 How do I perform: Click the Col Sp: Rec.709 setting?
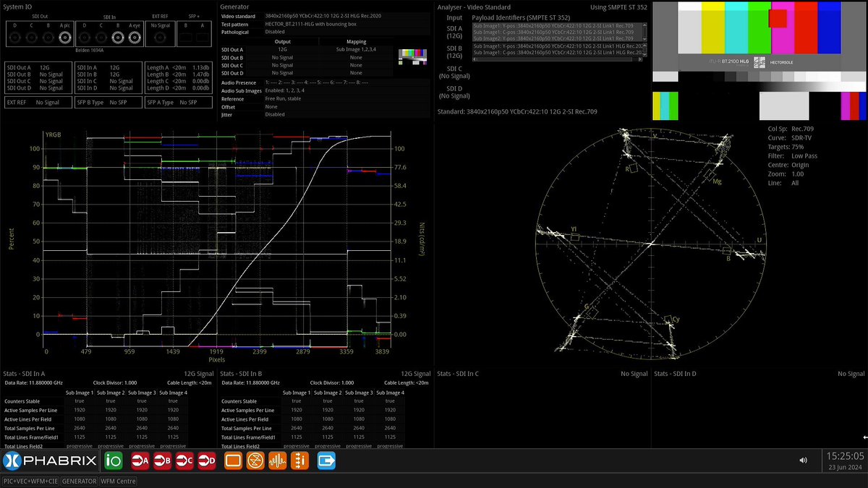tap(789, 129)
